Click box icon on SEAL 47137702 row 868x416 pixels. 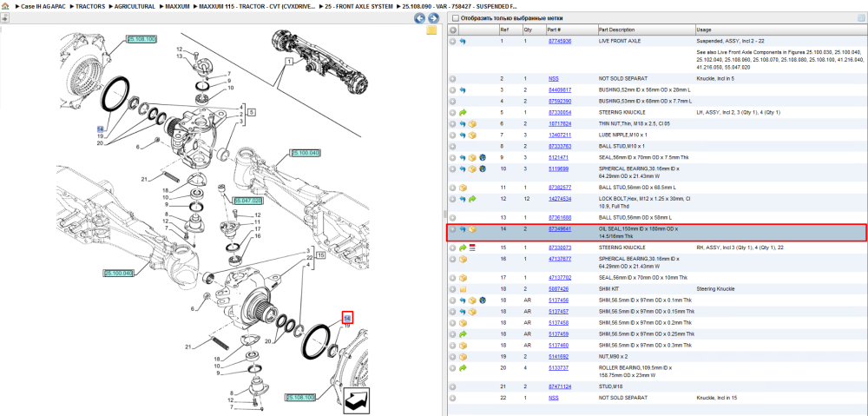pos(463,278)
